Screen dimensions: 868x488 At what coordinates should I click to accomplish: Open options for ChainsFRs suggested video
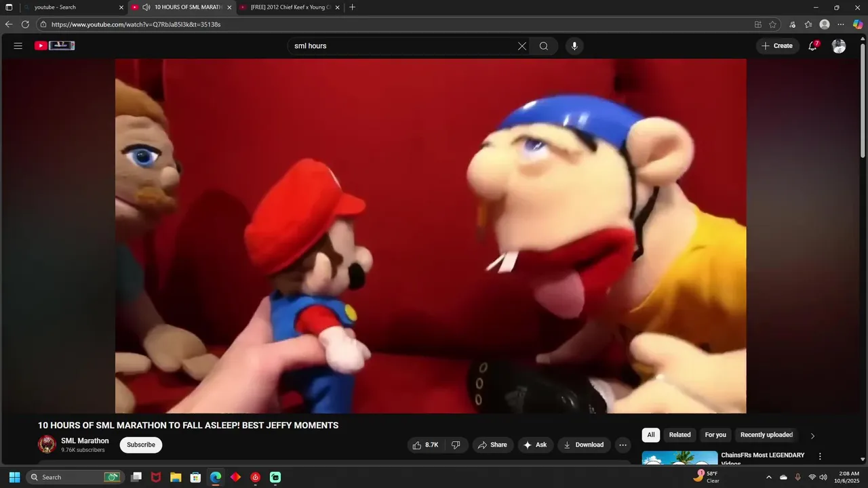tap(820, 457)
